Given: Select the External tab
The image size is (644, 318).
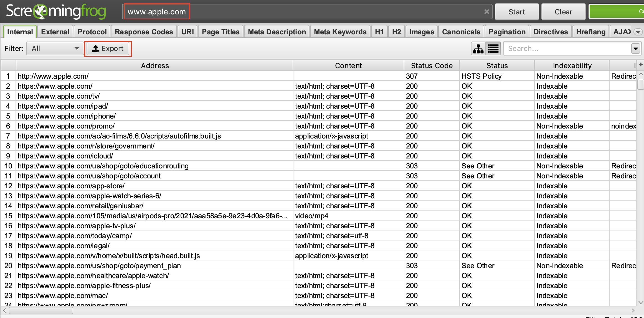Looking at the screenshot, I should (x=55, y=32).
